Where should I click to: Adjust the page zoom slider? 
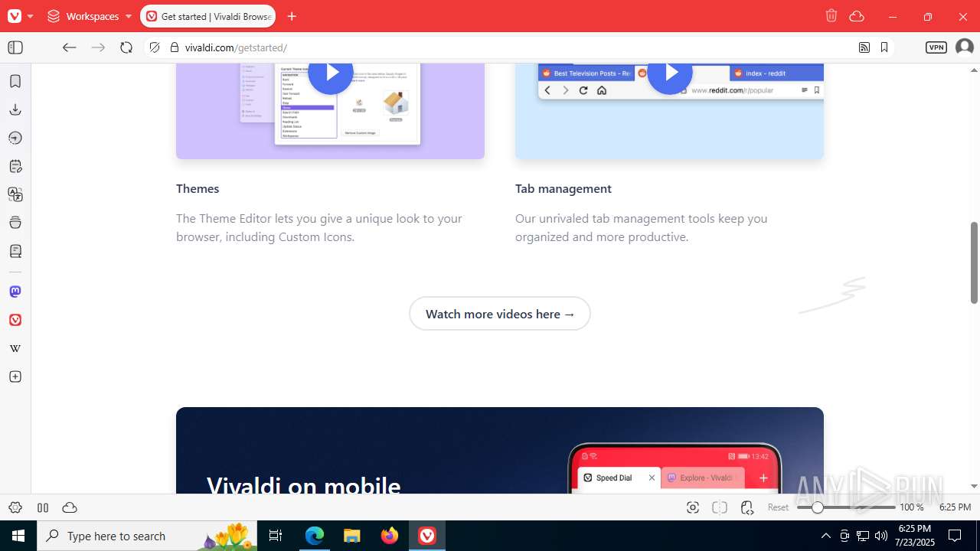[846, 507]
